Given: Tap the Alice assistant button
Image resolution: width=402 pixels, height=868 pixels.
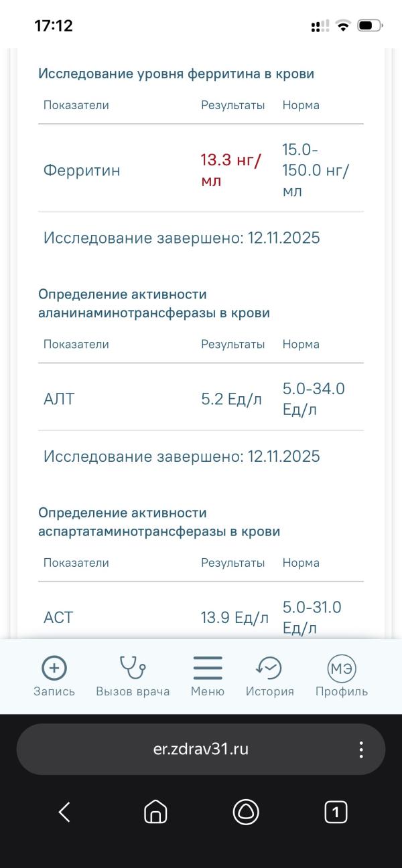Looking at the screenshot, I should 246,812.
